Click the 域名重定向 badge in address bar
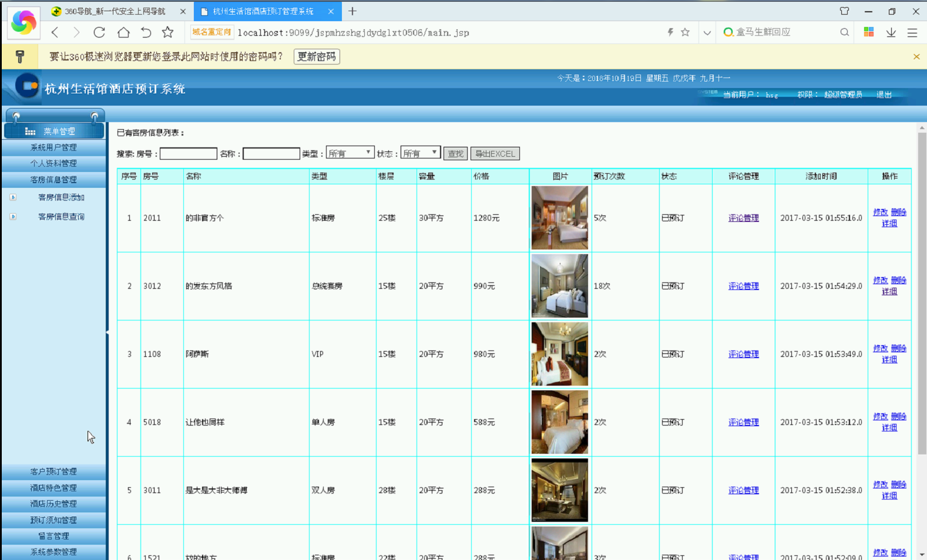Viewport: 927px width, 560px height. [211, 32]
